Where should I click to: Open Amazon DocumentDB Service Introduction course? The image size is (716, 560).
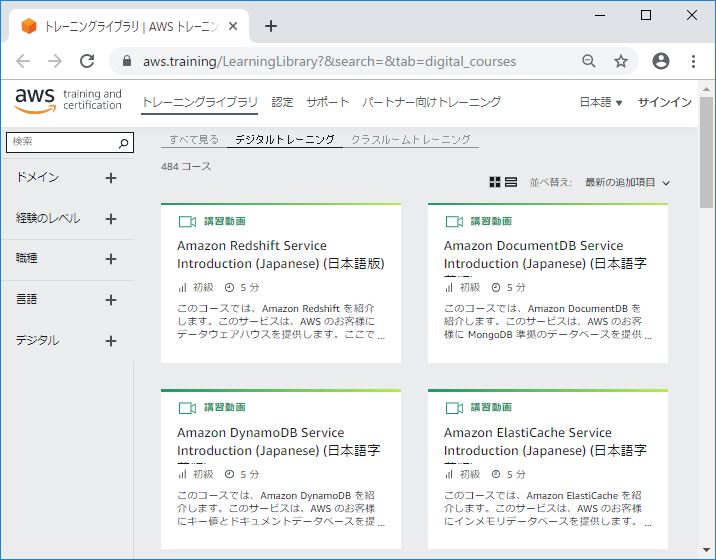(545, 254)
